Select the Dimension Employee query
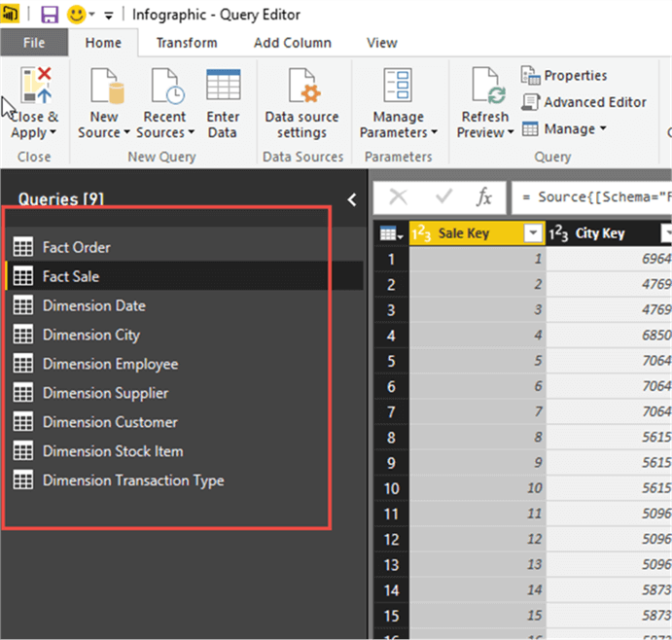 click(184, 364)
